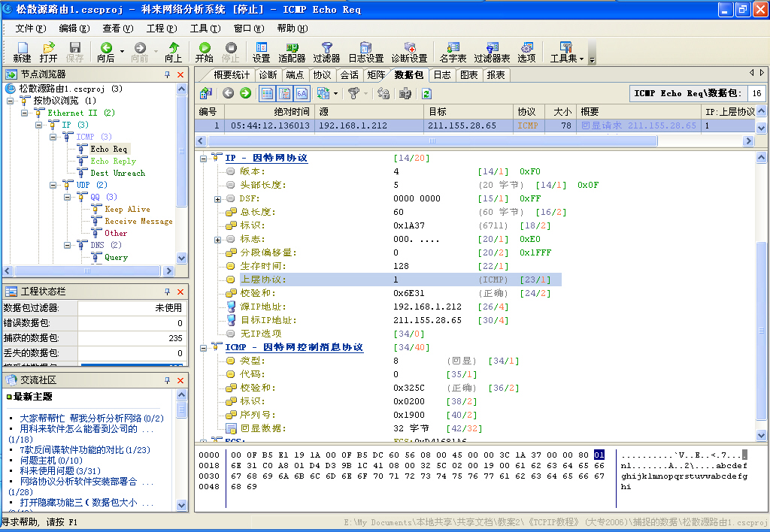Toggle the hex view pane button
Viewport: 770px width, 532px height.
click(302, 93)
